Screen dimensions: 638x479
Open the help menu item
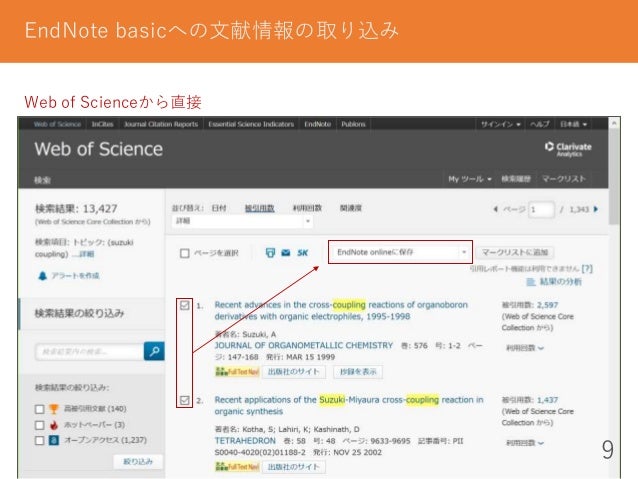[x=540, y=124]
